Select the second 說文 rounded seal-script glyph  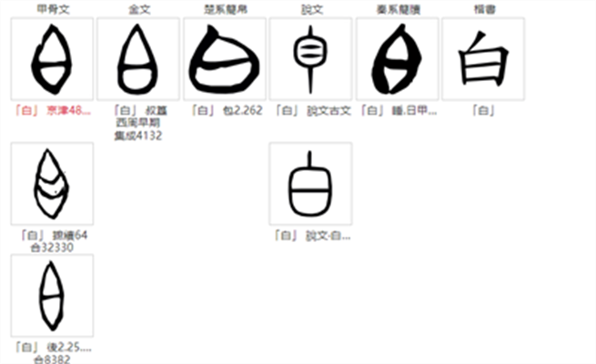[x=311, y=184]
